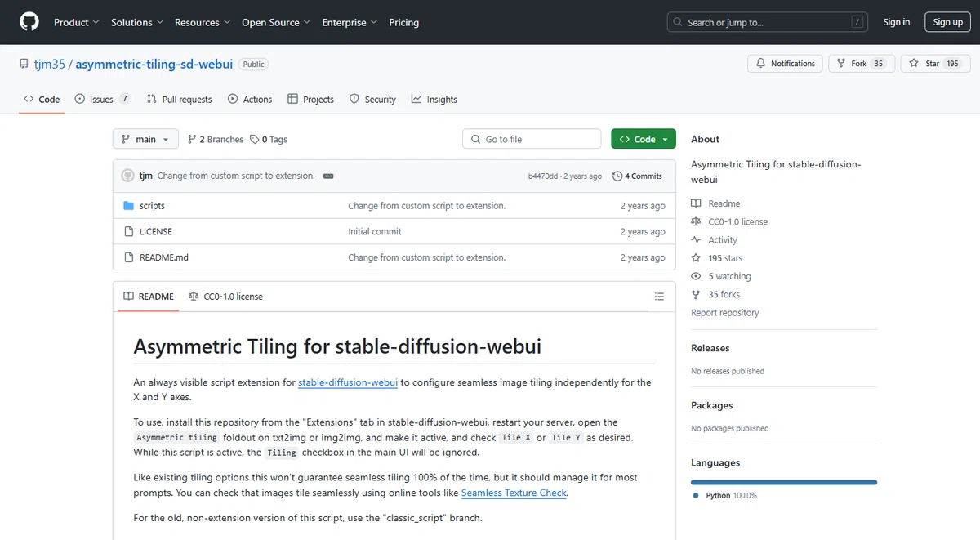The height and width of the screenshot is (540, 980).
Task: Open the Seamless Texture Check link
Action: tap(514, 493)
